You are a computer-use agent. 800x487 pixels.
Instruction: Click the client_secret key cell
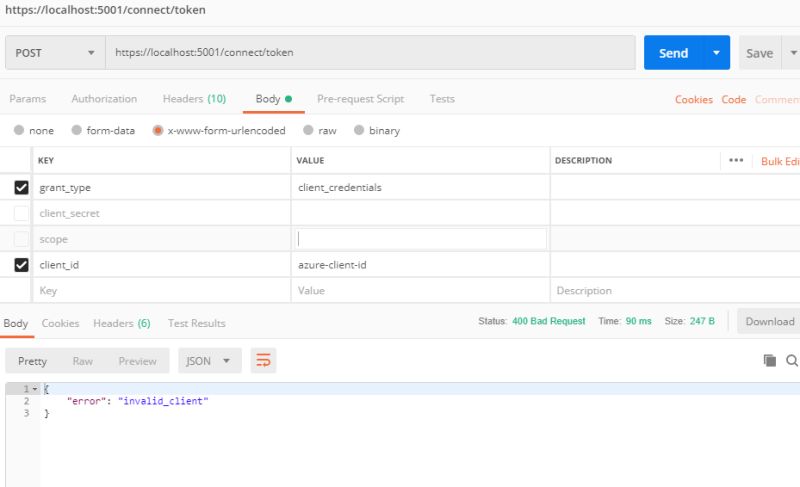[162, 213]
